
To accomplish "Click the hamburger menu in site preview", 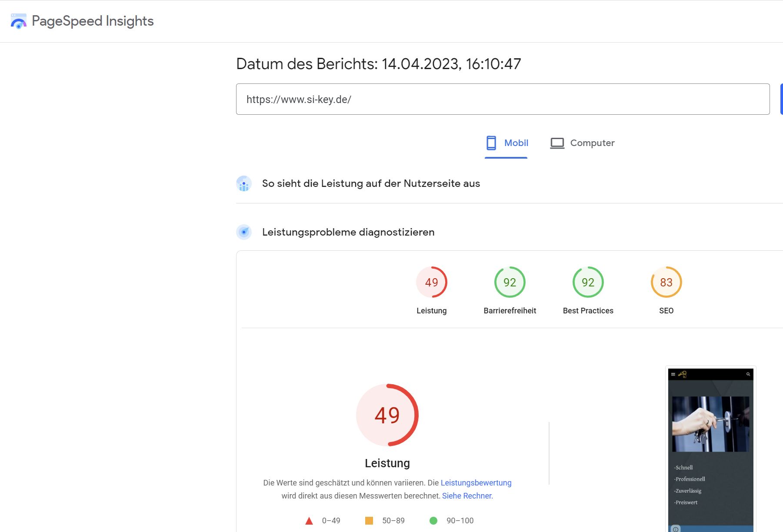I will click(x=673, y=374).
